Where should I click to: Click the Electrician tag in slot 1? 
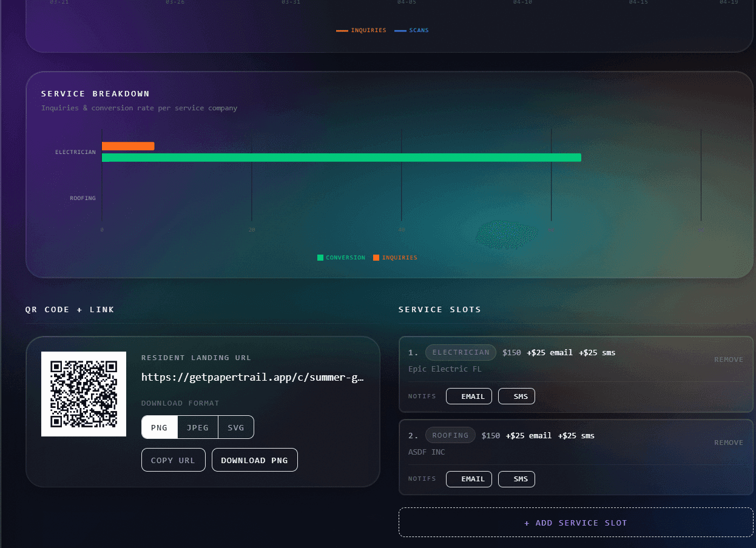point(461,352)
